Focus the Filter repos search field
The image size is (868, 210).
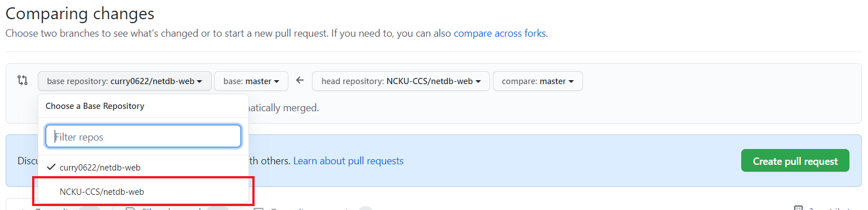pyautogui.click(x=143, y=137)
